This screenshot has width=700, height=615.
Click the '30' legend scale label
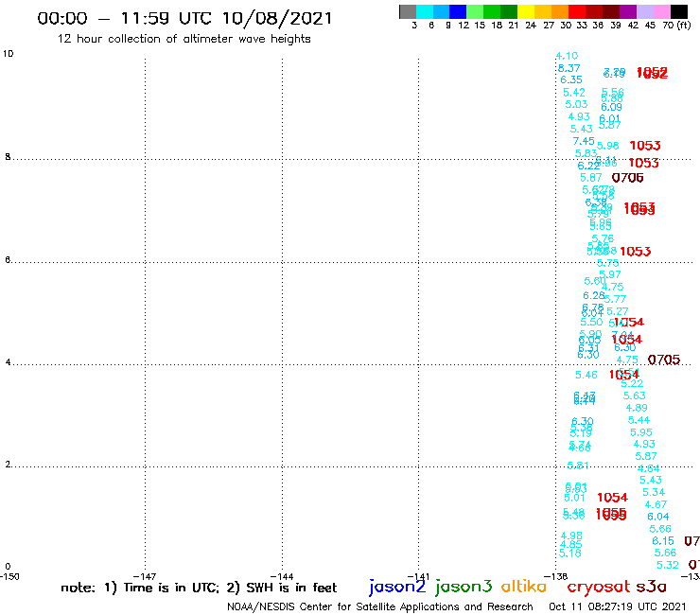(x=566, y=25)
